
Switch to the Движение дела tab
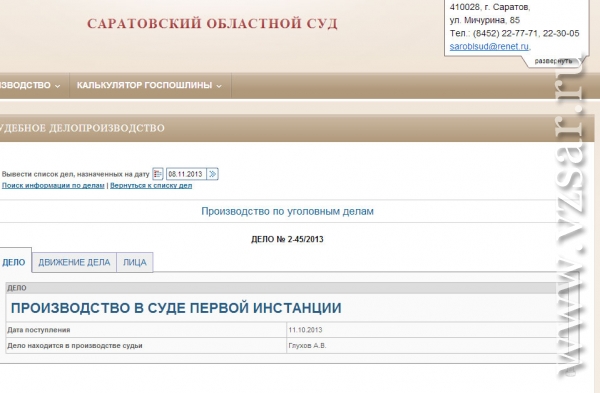[x=74, y=262]
